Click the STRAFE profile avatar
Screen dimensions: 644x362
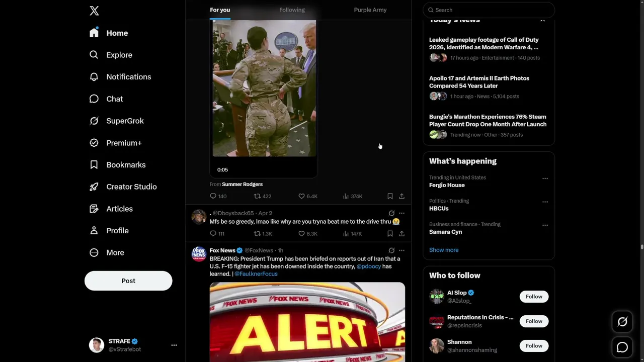point(97,345)
